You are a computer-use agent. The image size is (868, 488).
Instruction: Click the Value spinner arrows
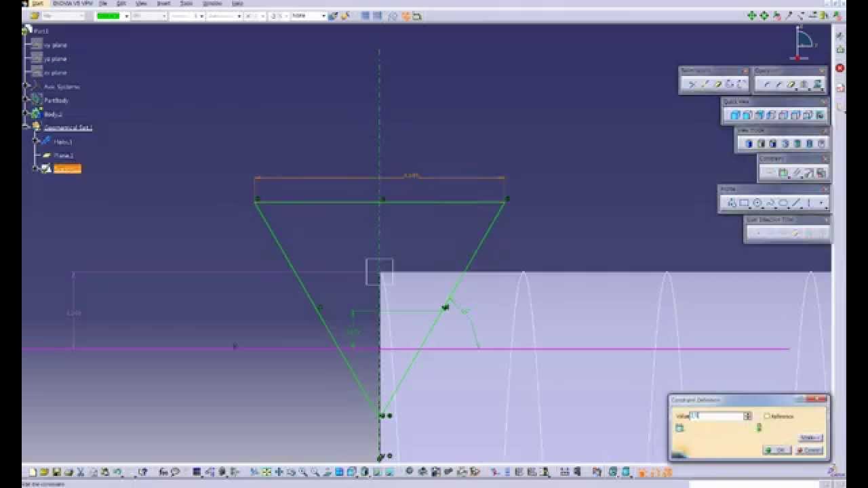pos(747,416)
